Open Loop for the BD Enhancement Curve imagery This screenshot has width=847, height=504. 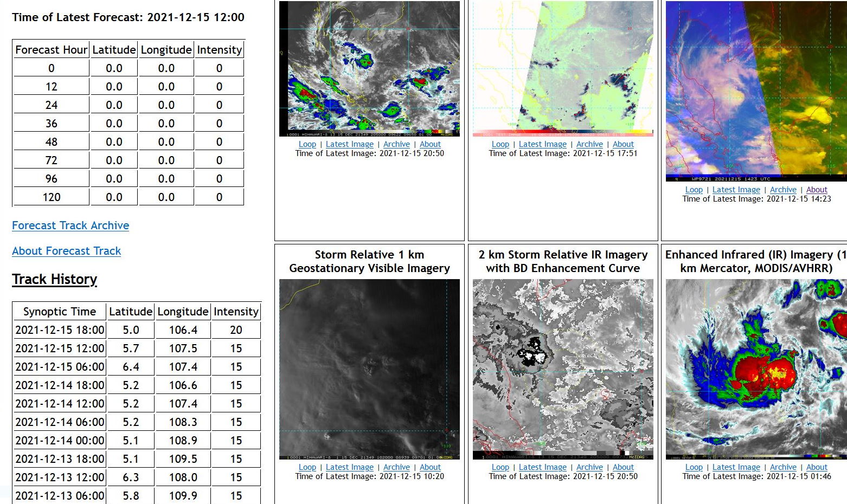pos(501,467)
